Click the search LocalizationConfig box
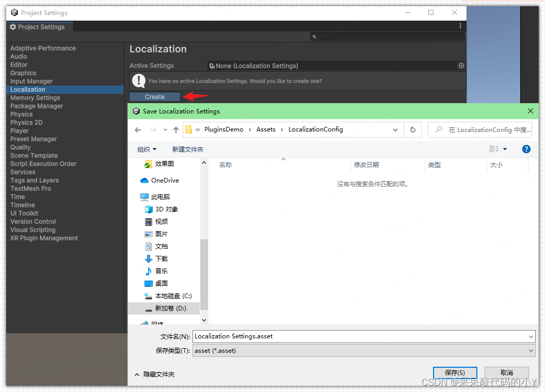This screenshot has height=392, width=545. click(480, 129)
